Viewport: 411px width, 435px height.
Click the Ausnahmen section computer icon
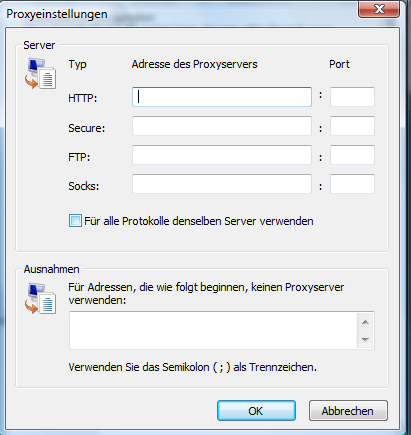(x=40, y=298)
